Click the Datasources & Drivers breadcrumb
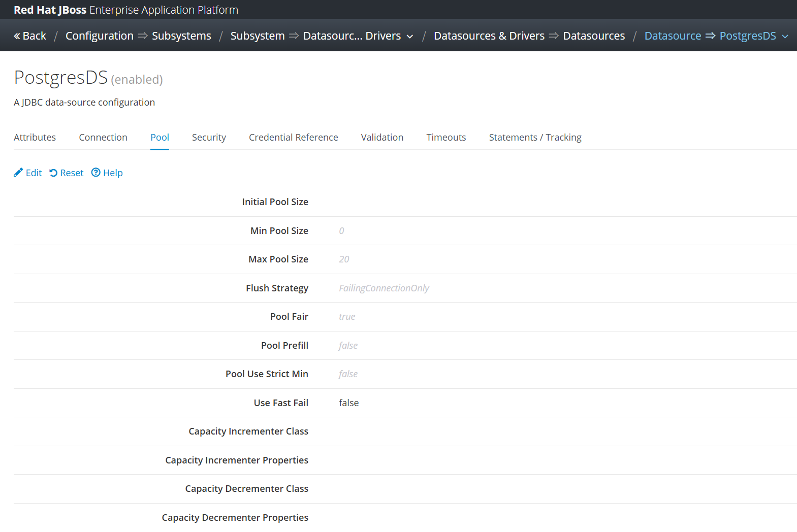Screen dimensions: 797x532 pos(489,36)
